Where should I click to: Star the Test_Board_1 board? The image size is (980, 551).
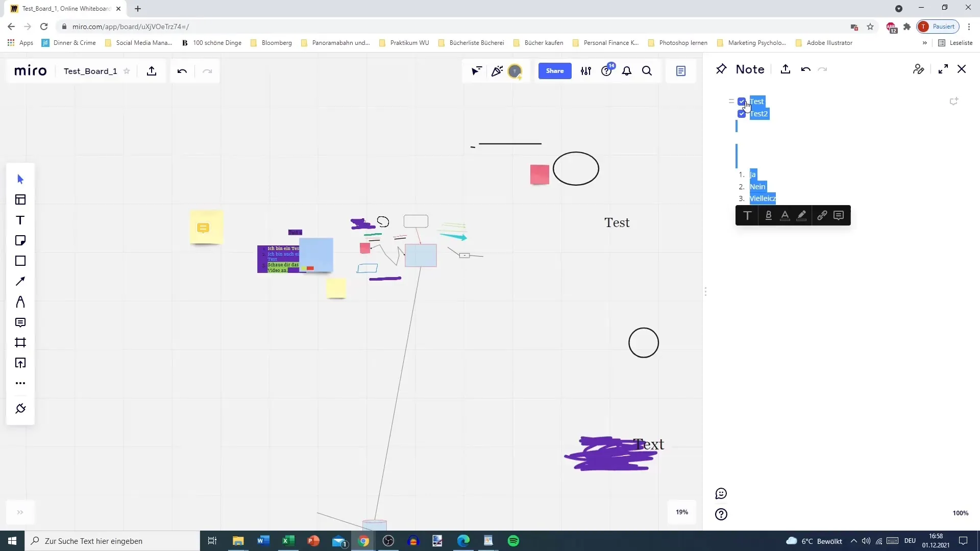(127, 71)
